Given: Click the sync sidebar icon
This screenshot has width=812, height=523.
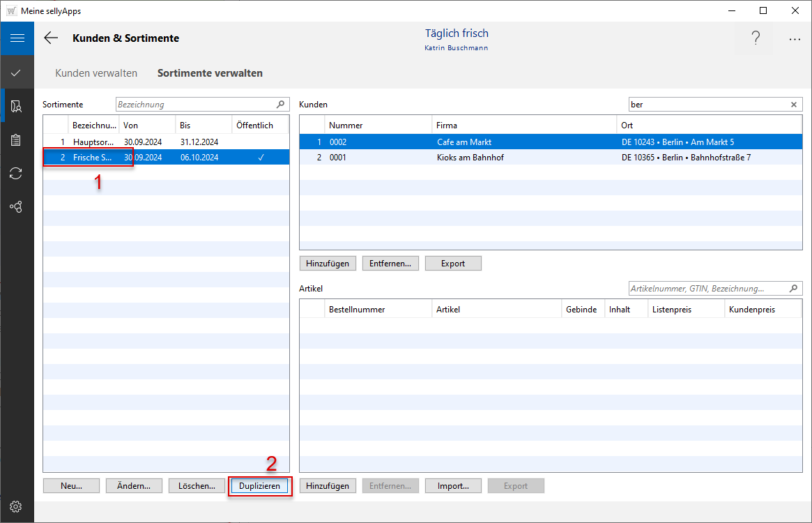Looking at the screenshot, I should click(17, 173).
